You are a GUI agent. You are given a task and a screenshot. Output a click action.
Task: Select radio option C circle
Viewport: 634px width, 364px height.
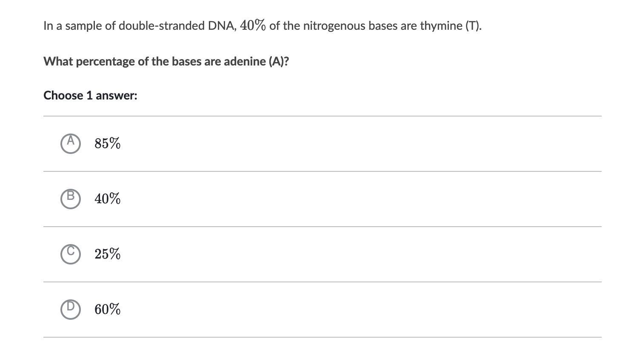pyautogui.click(x=70, y=254)
